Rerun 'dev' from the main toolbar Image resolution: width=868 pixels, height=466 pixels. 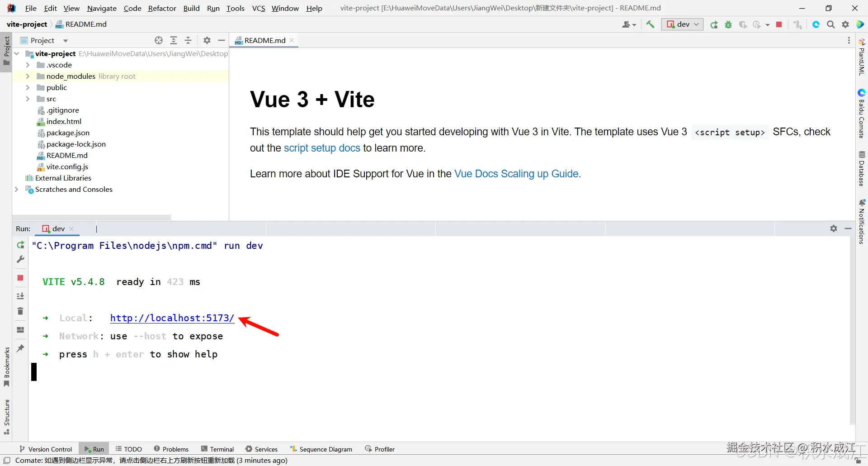click(x=714, y=24)
